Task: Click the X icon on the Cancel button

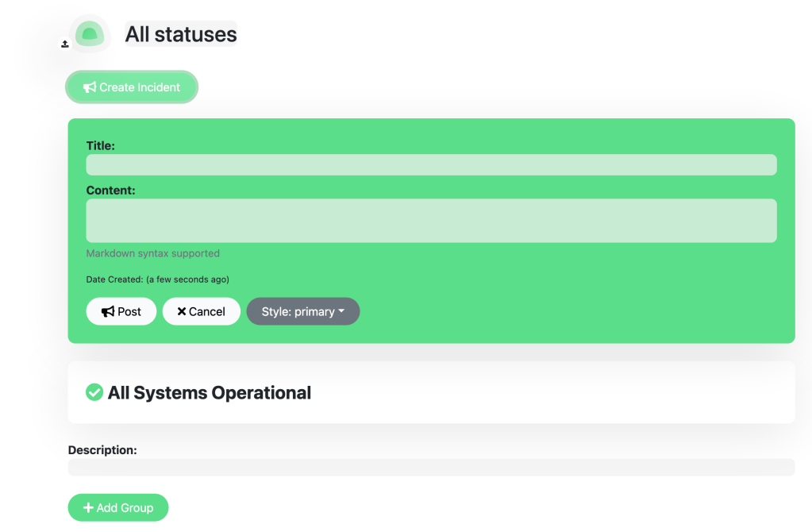Action: point(182,312)
